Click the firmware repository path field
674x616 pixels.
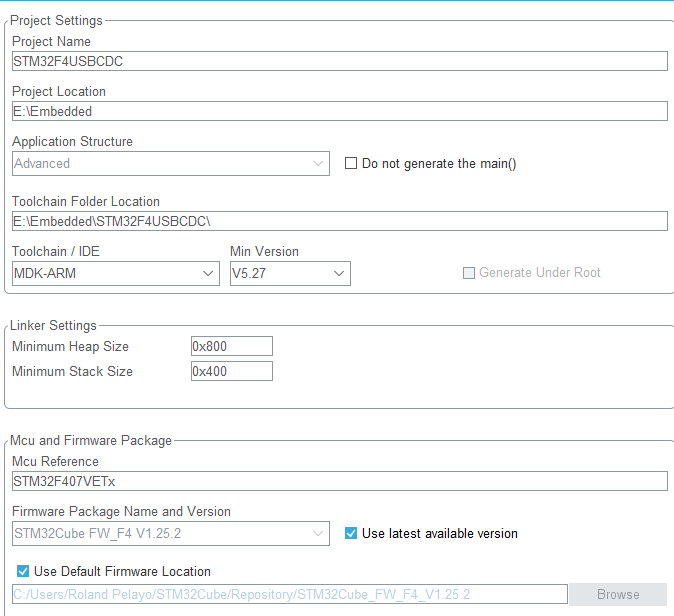(290, 594)
